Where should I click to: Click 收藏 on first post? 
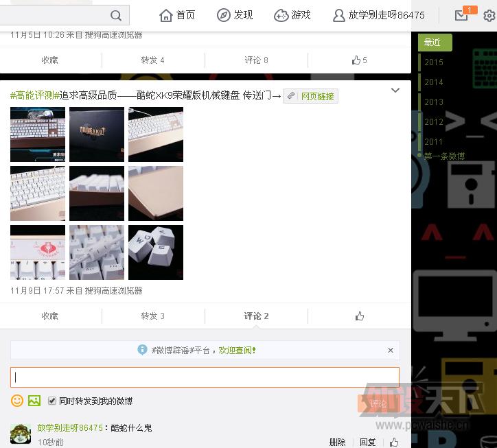click(x=49, y=60)
